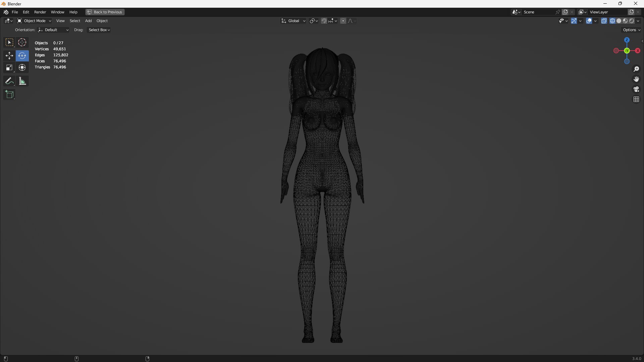
Task: Click the red X axis gizmo handle
Action: point(638,51)
